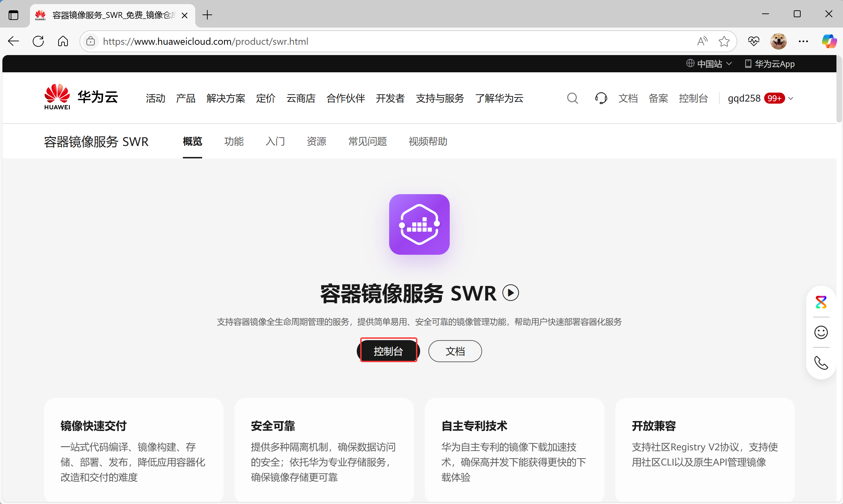Open a new browser tab
843x504 pixels.
click(x=207, y=15)
